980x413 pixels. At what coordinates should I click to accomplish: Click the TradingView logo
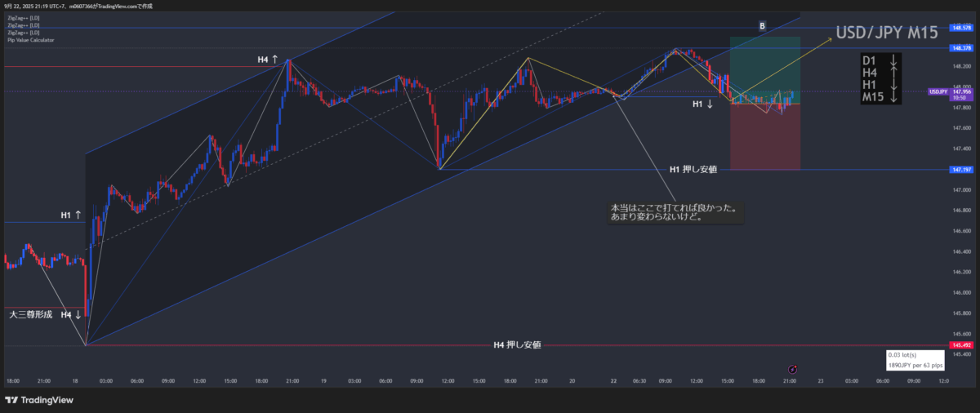tap(39, 400)
